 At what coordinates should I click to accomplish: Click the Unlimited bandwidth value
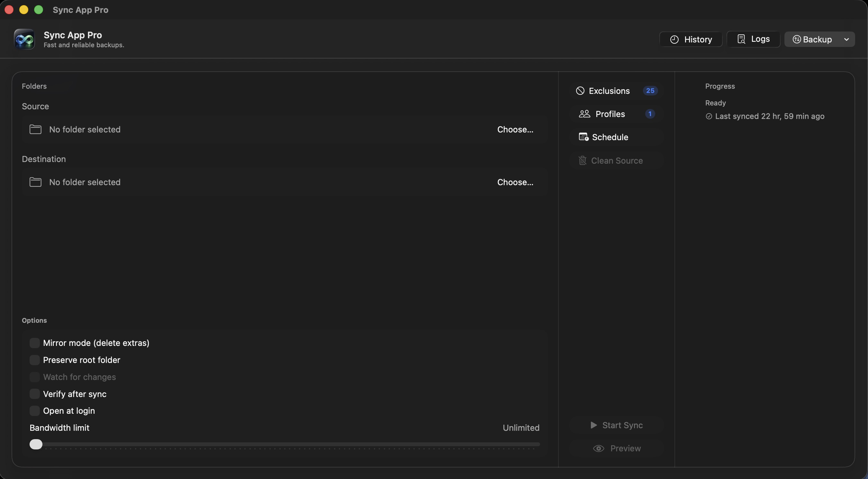521,428
